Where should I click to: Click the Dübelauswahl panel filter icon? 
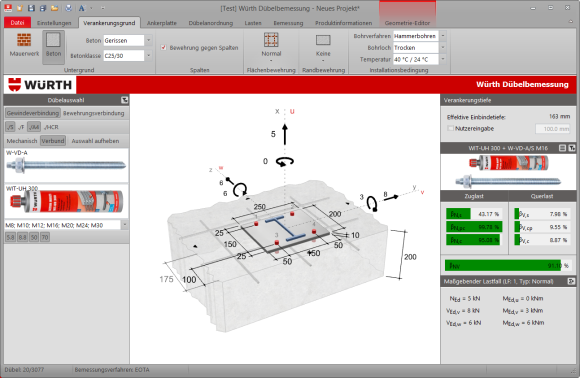124,100
